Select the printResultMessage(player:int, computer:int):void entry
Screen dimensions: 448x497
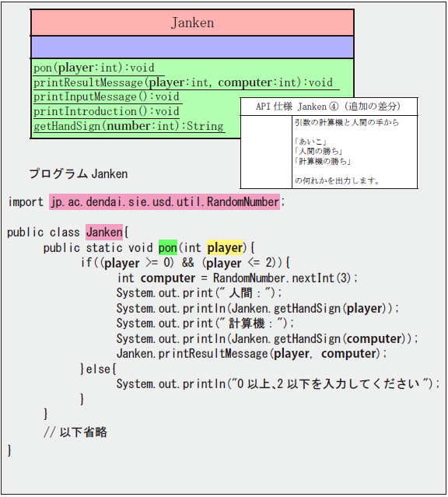pos(183,82)
